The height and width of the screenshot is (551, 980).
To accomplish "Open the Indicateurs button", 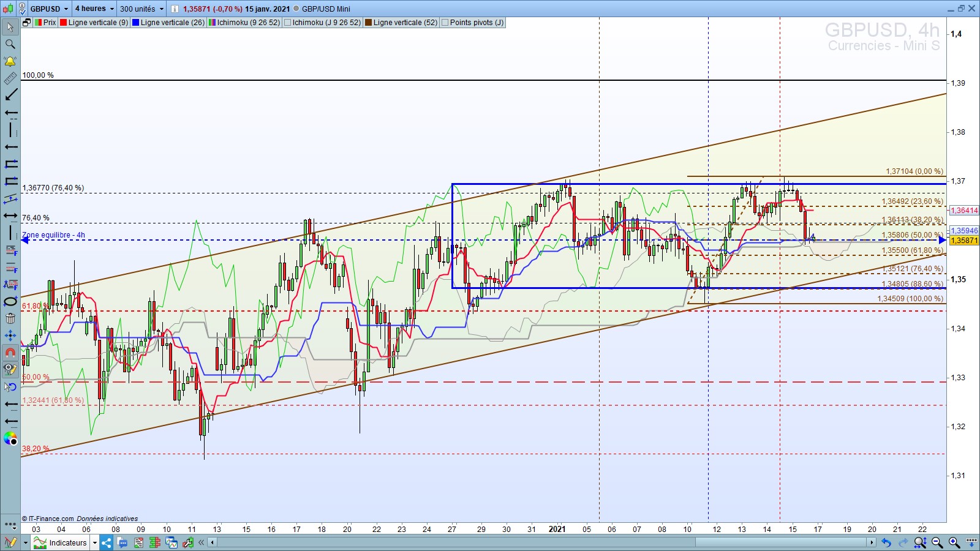I will (61, 542).
